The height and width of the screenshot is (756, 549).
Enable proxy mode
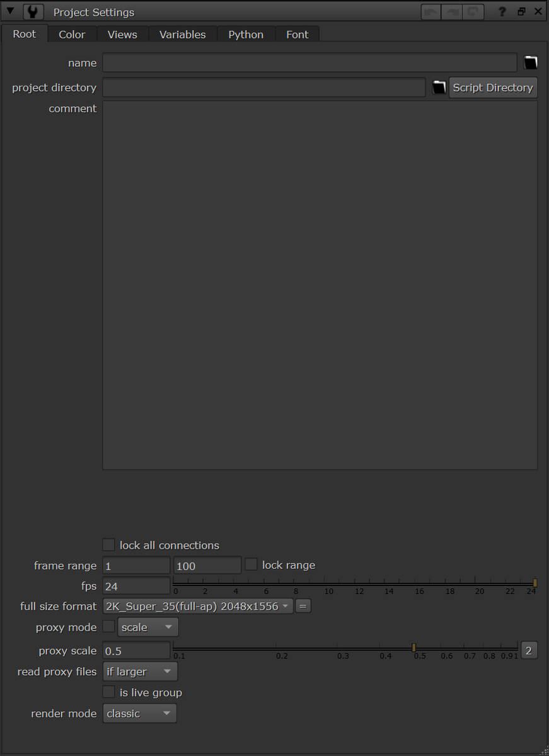coord(108,626)
